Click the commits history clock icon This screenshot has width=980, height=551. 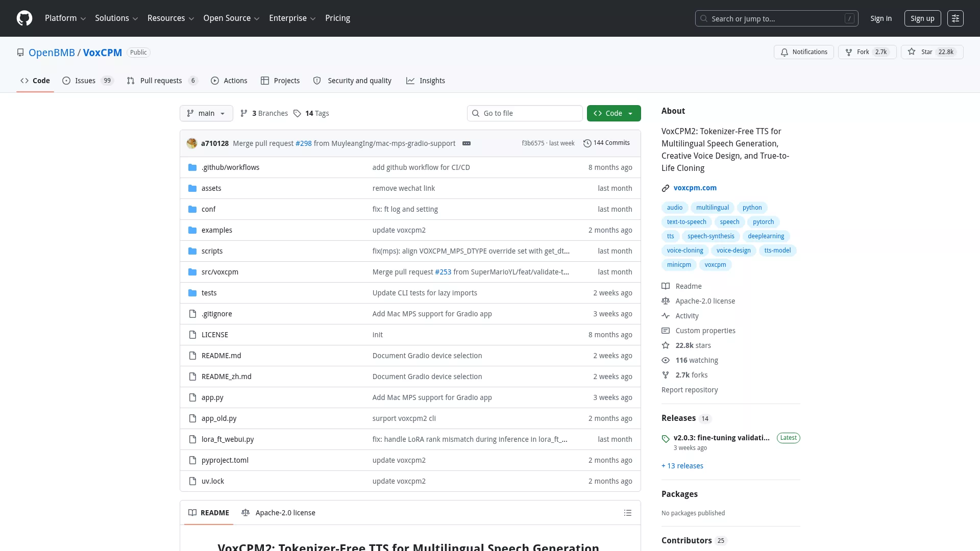click(587, 143)
